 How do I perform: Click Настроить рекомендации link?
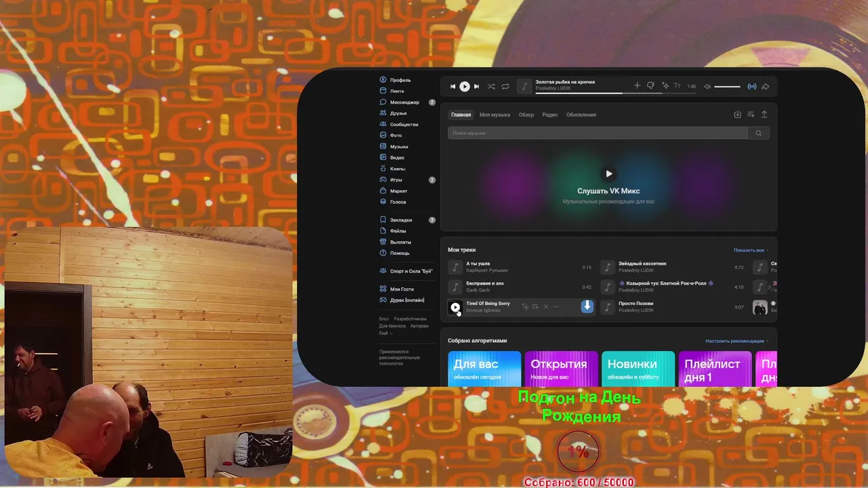[x=736, y=341]
